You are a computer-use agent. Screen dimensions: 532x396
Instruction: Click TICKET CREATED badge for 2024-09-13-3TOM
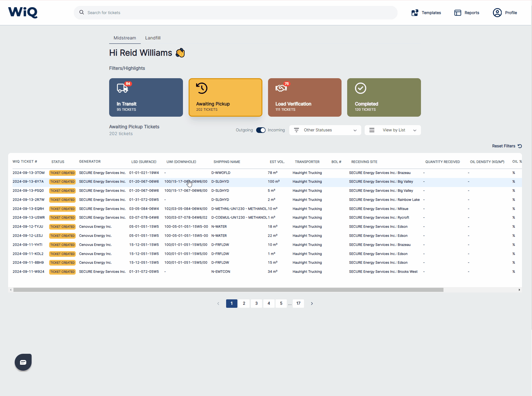pos(63,173)
